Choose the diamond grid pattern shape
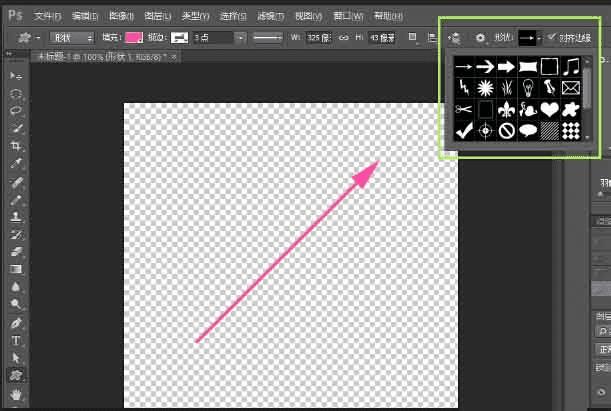Viewport: 611px width, 411px height. click(x=571, y=131)
